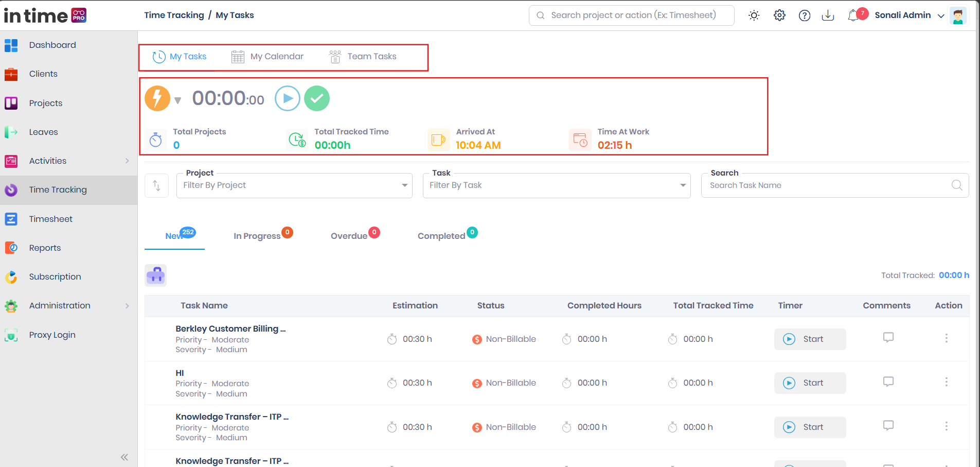980x467 pixels.
Task: Open dropdown arrow beside lightning icon
Action: (177, 100)
